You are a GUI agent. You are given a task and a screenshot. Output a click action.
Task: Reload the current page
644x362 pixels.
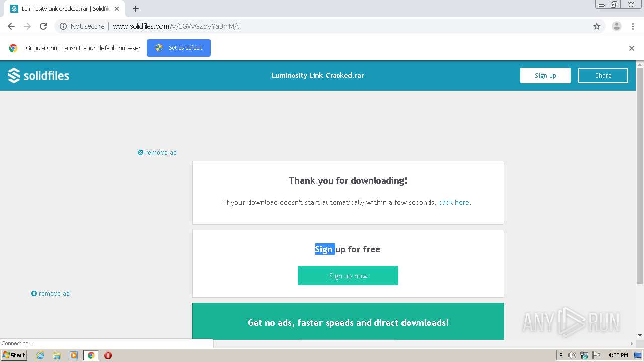[43, 26]
